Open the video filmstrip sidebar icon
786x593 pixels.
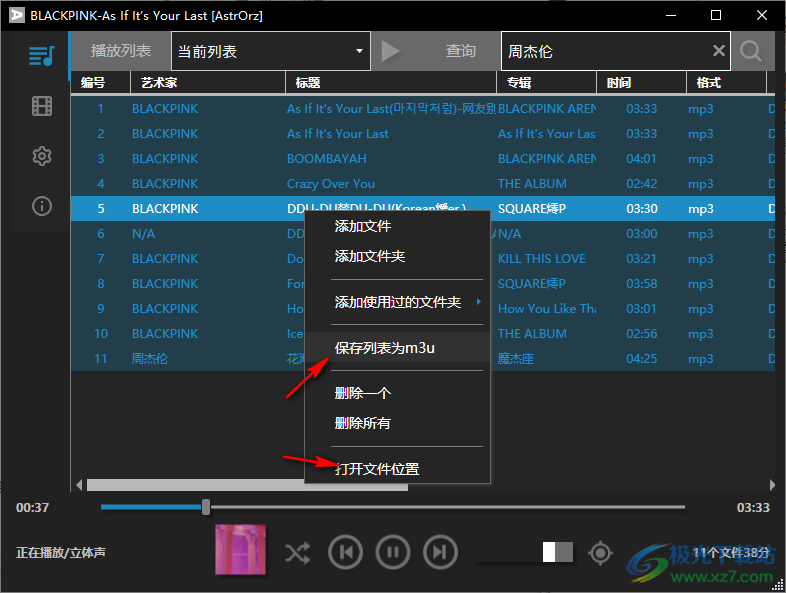click(42, 106)
